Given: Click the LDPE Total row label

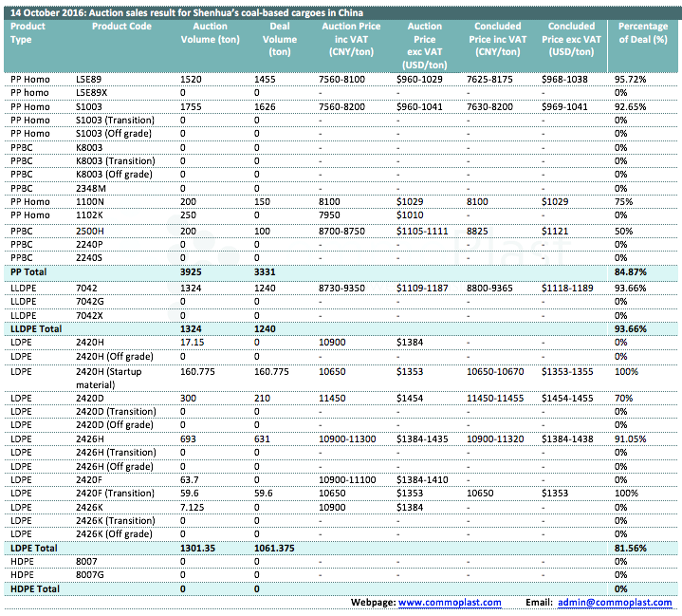Looking at the screenshot, I should 32,549.
